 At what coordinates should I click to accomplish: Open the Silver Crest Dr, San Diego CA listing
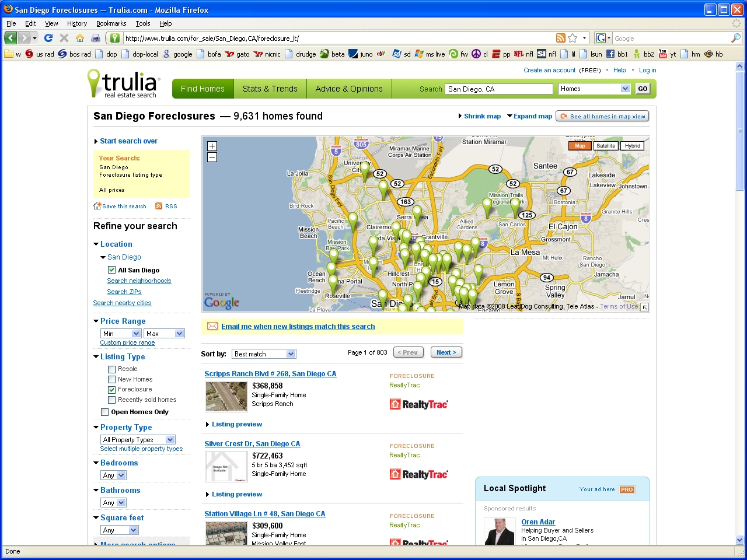pyautogui.click(x=252, y=444)
